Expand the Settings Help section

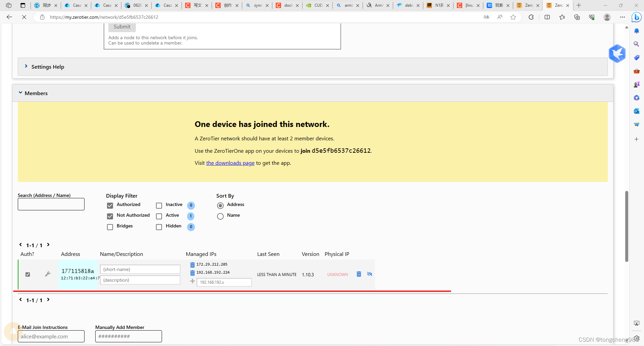tap(313, 67)
